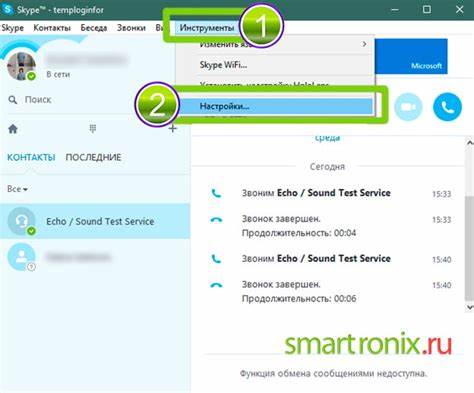Open the Звонки menu
This screenshot has width=474, height=393.
click(x=131, y=28)
